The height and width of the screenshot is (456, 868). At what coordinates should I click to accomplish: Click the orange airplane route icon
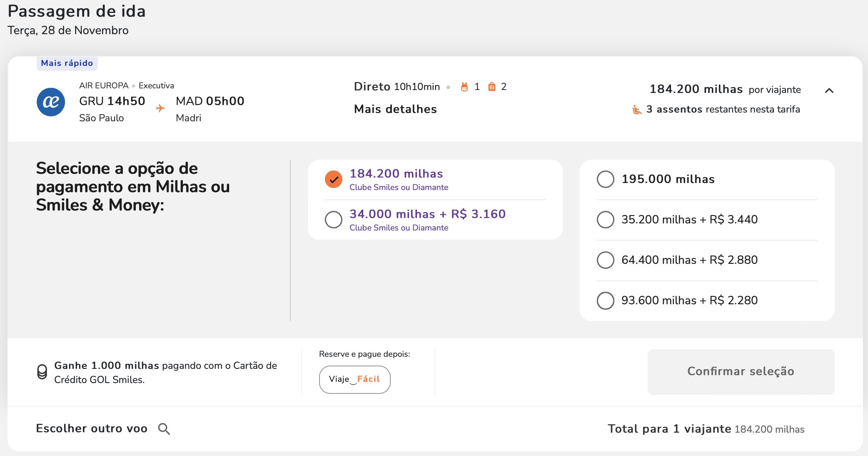click(x=160, y=108)
